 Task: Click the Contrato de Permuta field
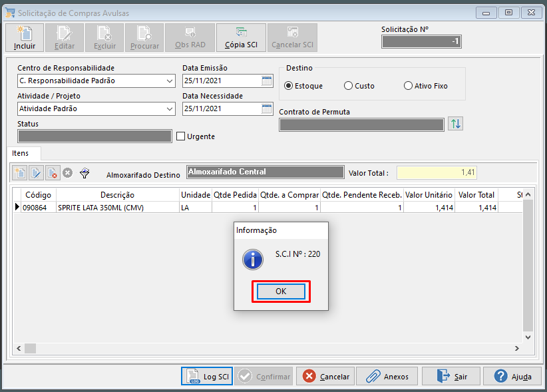tap(361, 125)
